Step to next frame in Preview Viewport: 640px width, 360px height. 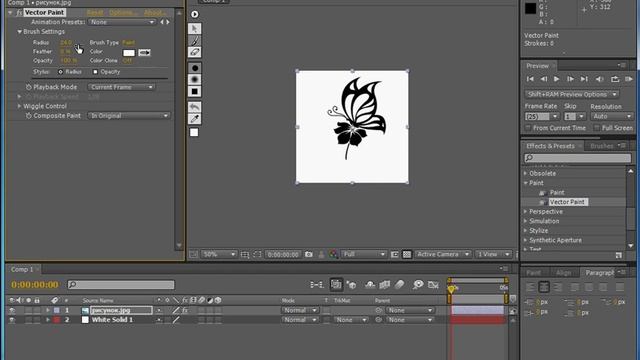pyautogui.click(x=570, y=79)
